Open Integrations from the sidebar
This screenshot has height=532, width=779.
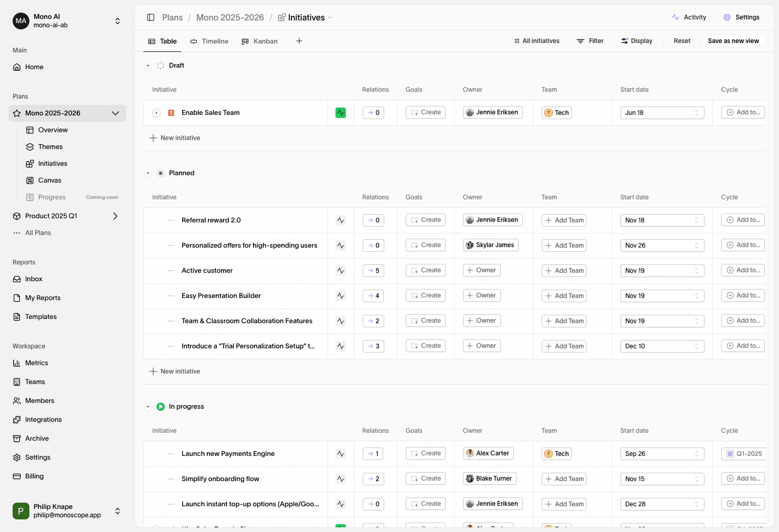pos(43,420)
